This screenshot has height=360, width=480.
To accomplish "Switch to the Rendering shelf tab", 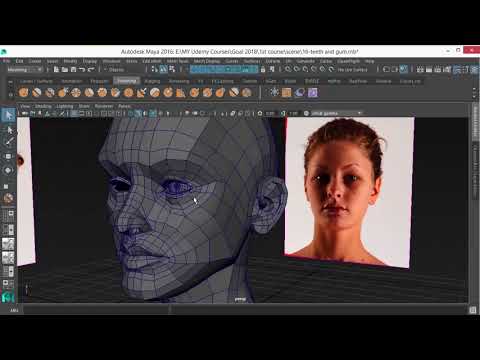I will (x=179, y=81).
